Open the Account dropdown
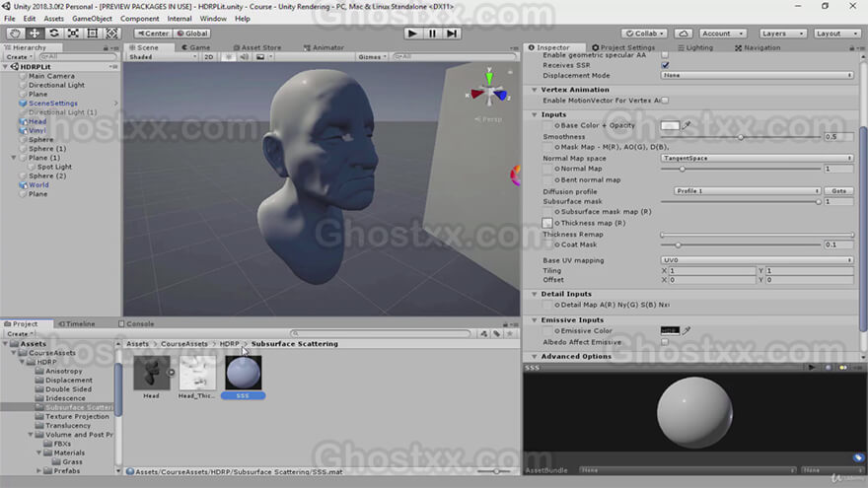The width and height of the screenshot is (868, 488). click(x=723, y=34)
